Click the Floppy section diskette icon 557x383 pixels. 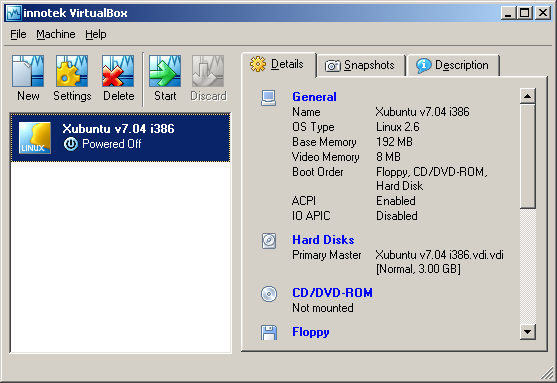point(269,332)
